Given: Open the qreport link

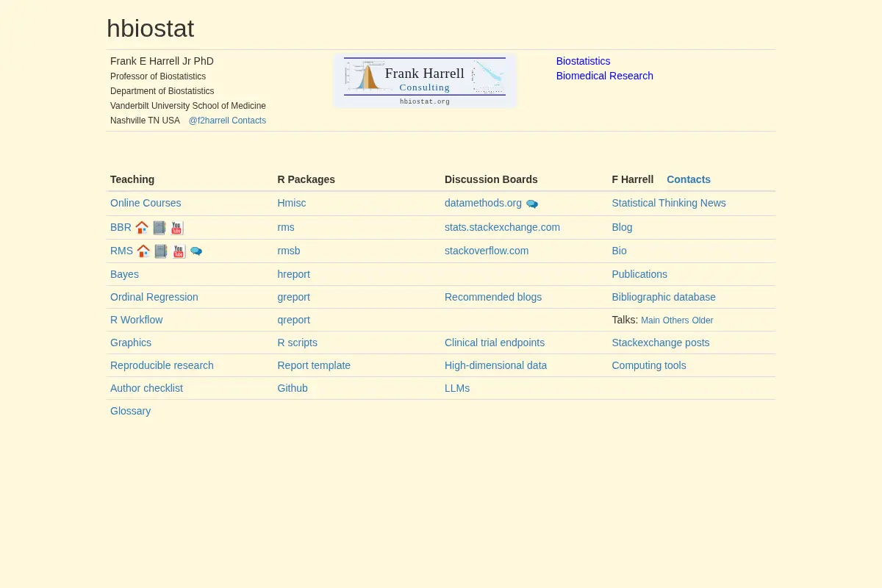Looking at the screenshot, I should (x=294, y=320).
